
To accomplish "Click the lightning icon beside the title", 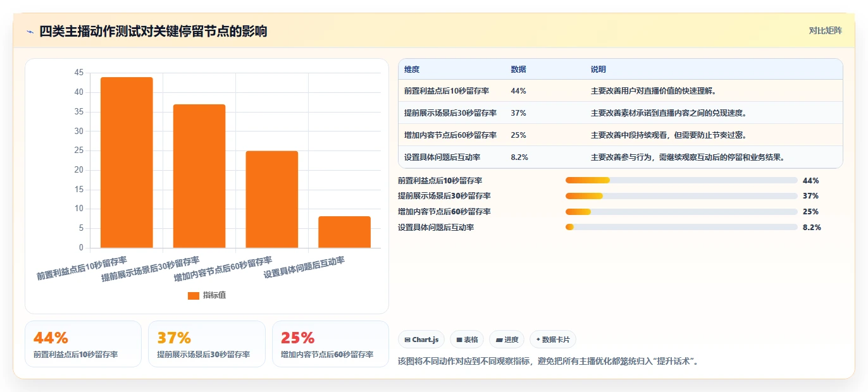I will (30, 32).
